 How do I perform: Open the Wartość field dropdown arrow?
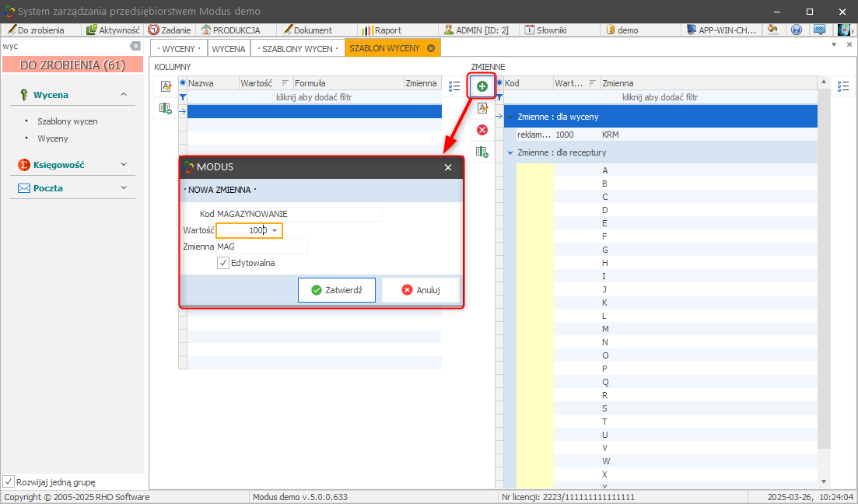pos(275,231)
